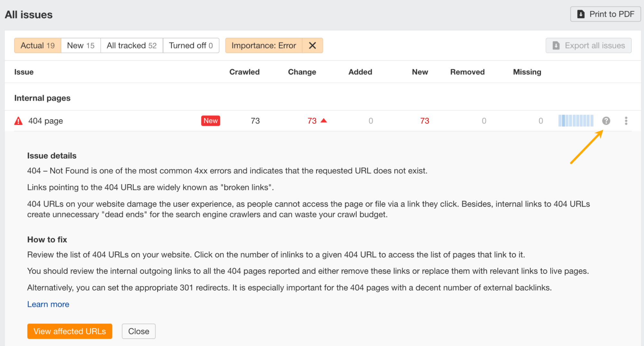Sort issues by the Crawled column
644x346 pixels.
[244, 72]
